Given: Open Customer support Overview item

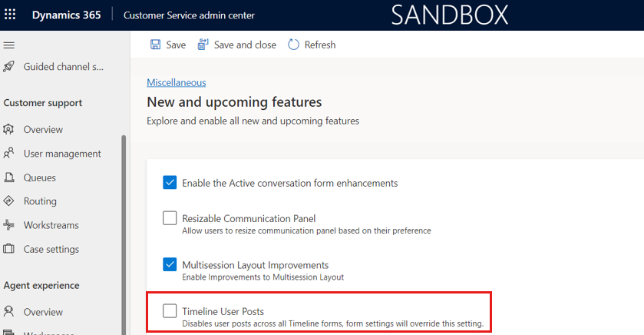Looking at the screenshot, I should pos(43,130).
